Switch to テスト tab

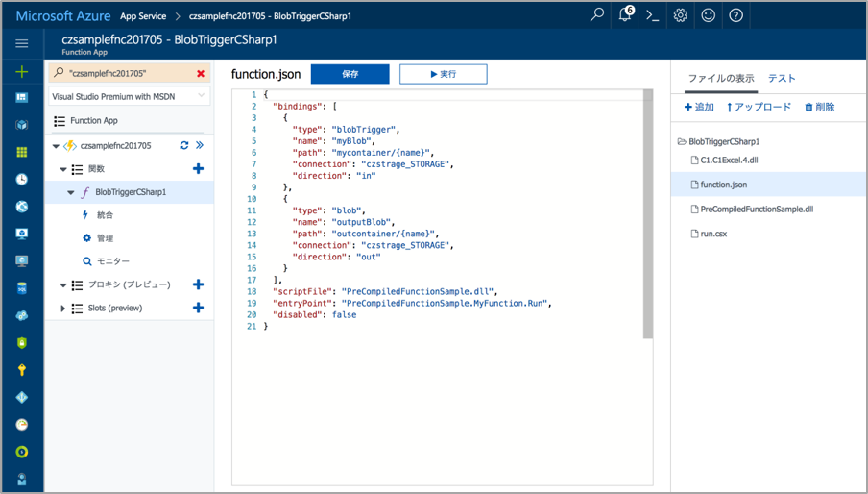point(782,78)
